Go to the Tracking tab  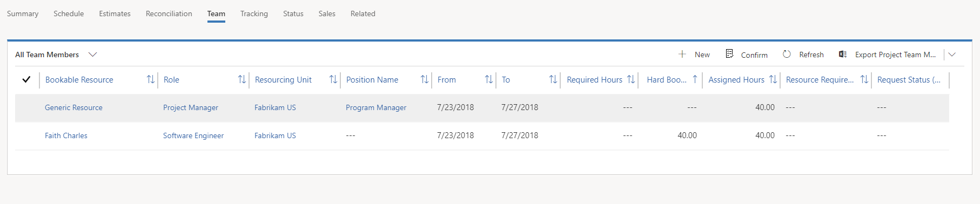(x=254, y=13)
